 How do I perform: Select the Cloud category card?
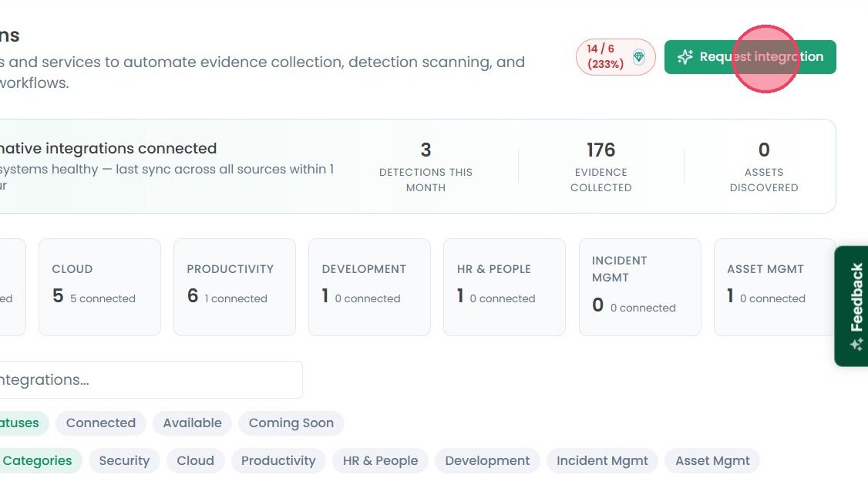[x=99, y=287]
